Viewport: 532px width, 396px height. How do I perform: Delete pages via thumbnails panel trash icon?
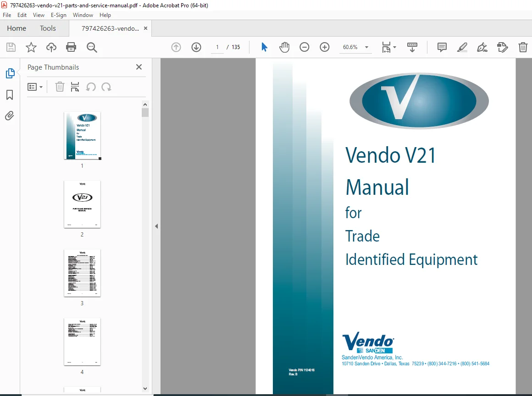60,87
